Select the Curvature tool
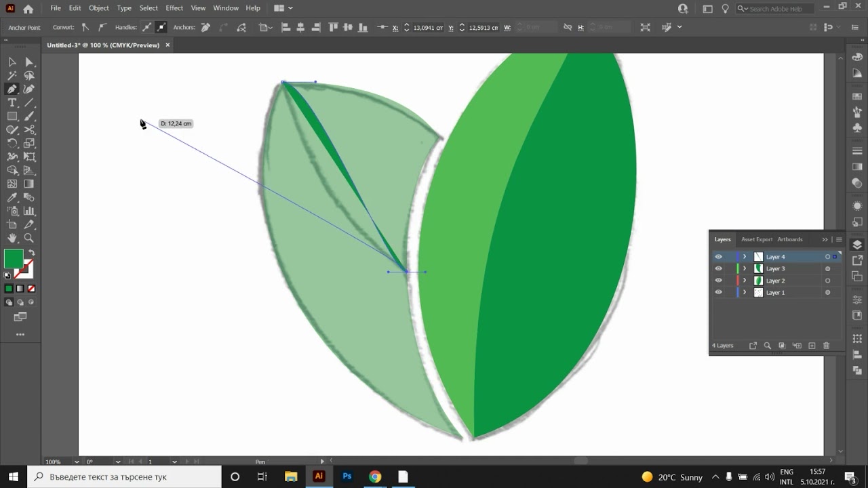This screenshot has width=868, height=488. (29, 89)
